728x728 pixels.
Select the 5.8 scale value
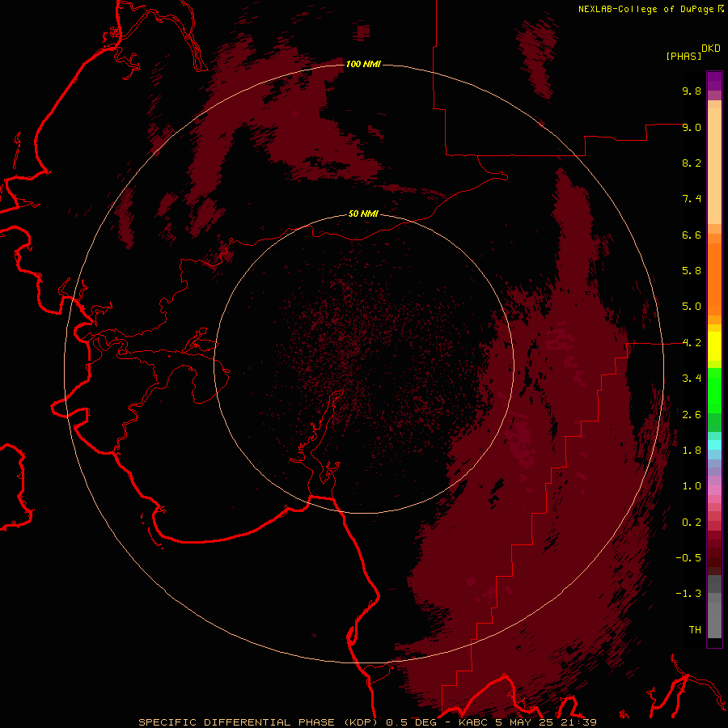(692, 271)
